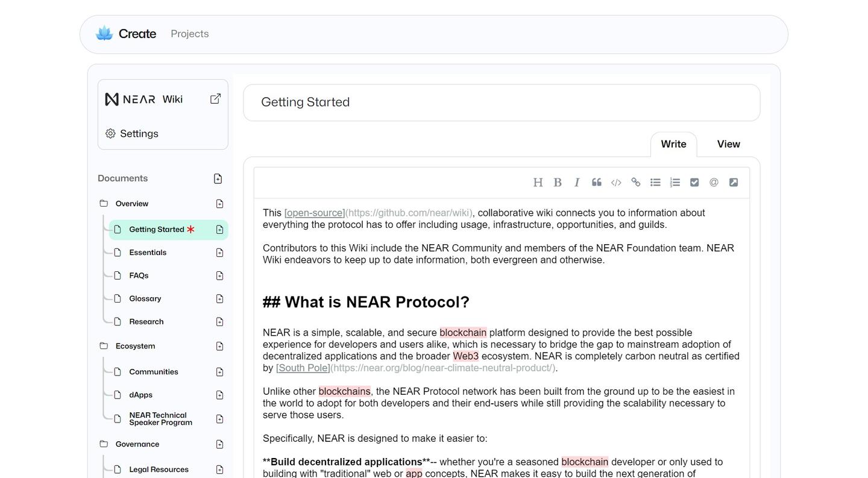The height and width of the screenshot is (478, 868).
Task: Collapse the Overview folder
Action: click(104, 204)
